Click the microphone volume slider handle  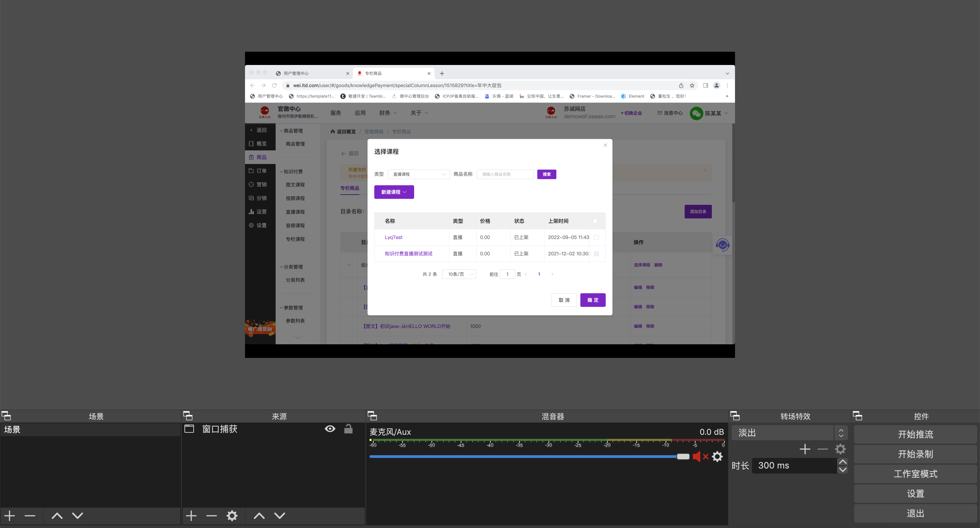[x=683, y=457]
